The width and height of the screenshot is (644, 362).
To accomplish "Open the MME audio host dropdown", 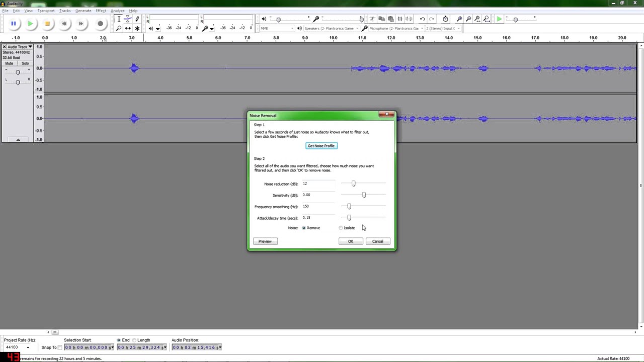I will click(x=277, y=29).
